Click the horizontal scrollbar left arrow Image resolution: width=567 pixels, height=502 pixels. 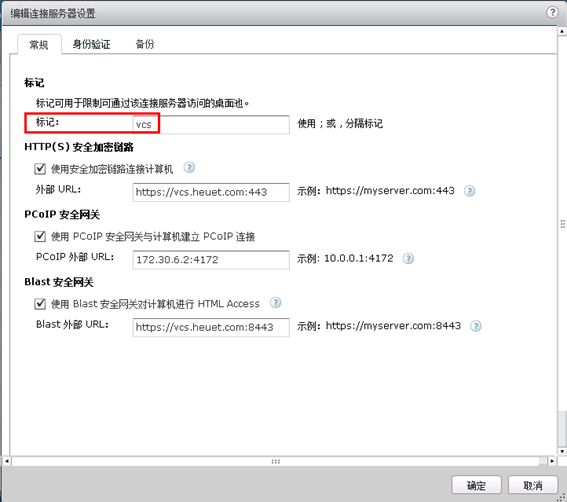click(7, 461)
